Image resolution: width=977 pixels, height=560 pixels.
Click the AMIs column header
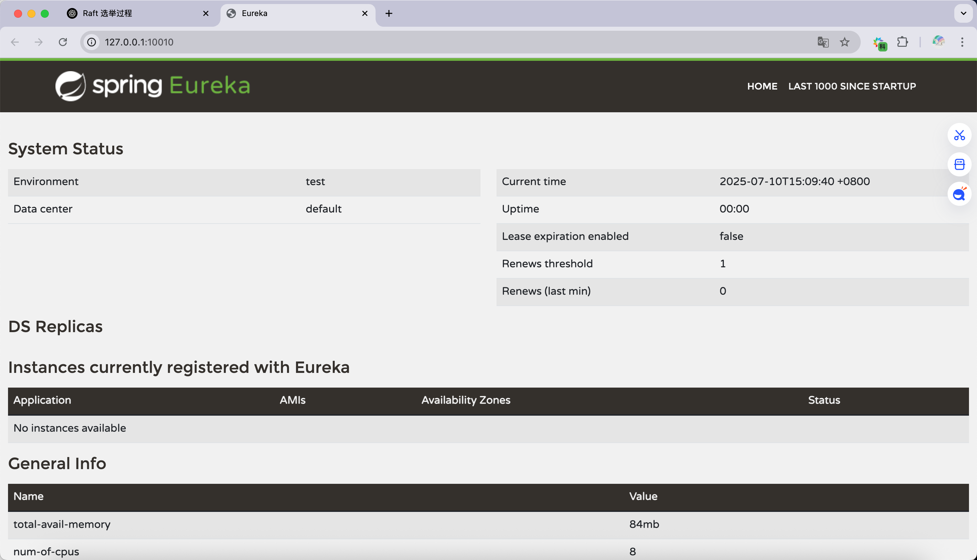(292, 400)
